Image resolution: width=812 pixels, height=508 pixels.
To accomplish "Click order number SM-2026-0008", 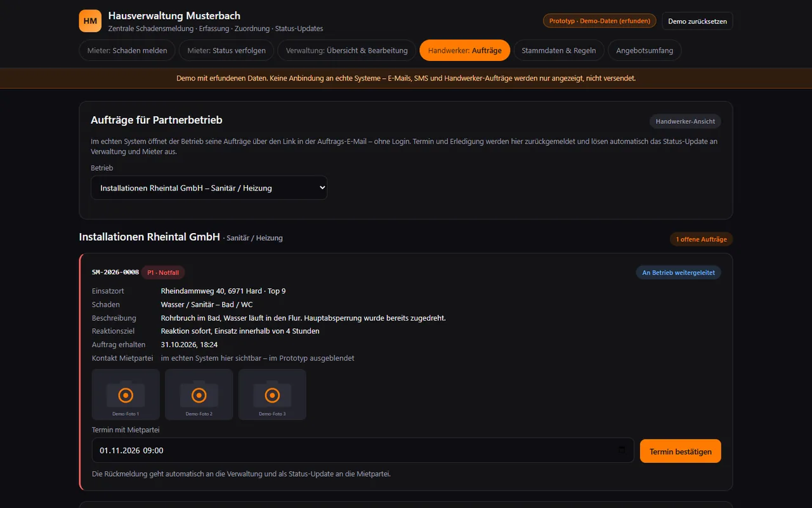I will click(x=115, y=272).
